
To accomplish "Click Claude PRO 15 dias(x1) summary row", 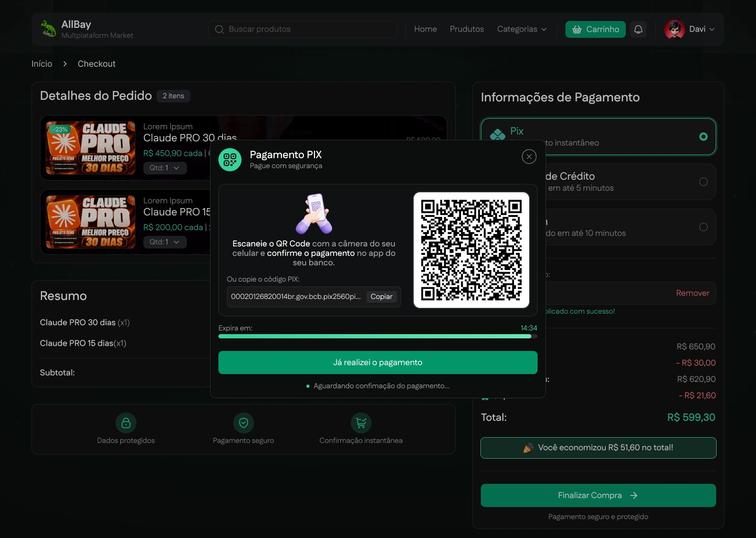I will 83,343.
